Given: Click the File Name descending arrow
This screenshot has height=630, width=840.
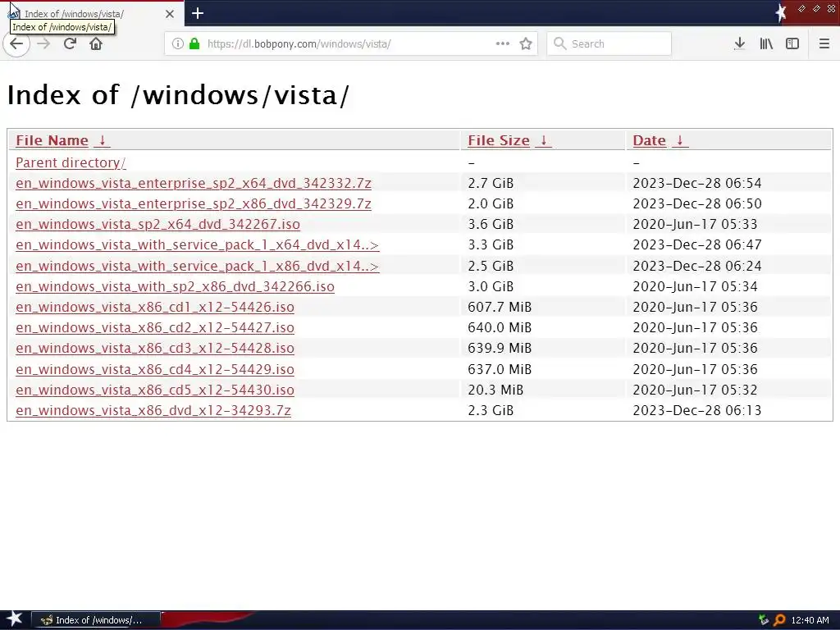Looking at the screenshot, I should [102, 140].
